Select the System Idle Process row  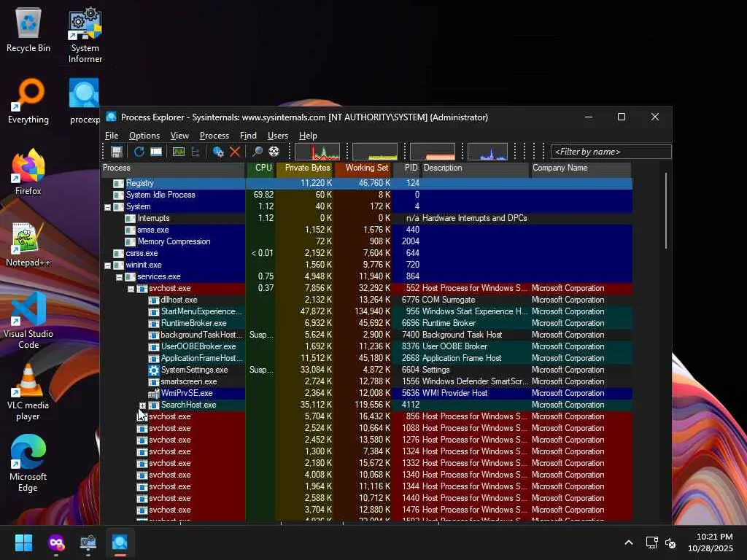click(367, 195)
